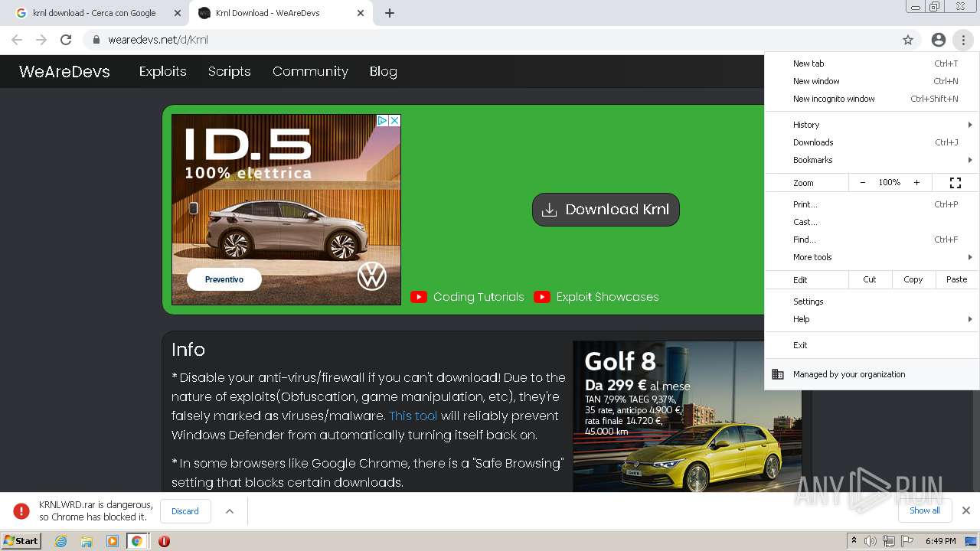Screen dimensions: 980x551
Task: Select New window menu item
Action: (872, 81)
